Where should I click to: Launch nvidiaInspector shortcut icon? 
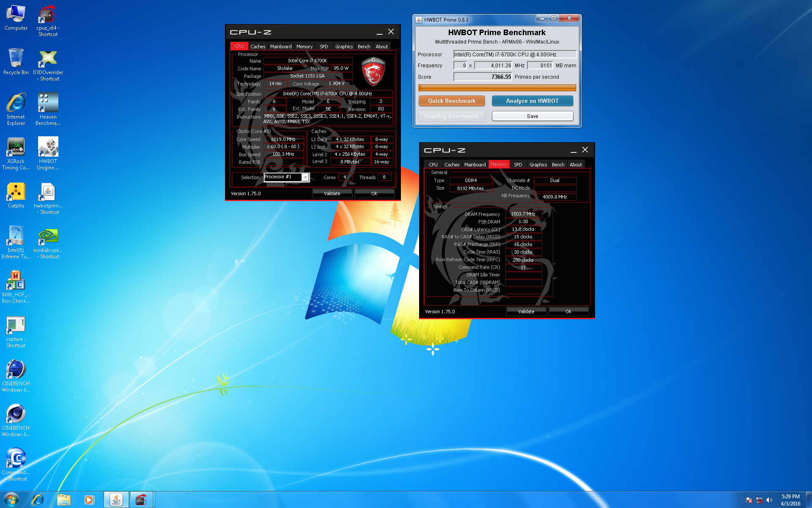pyautogui.click(x=48, y=243)
